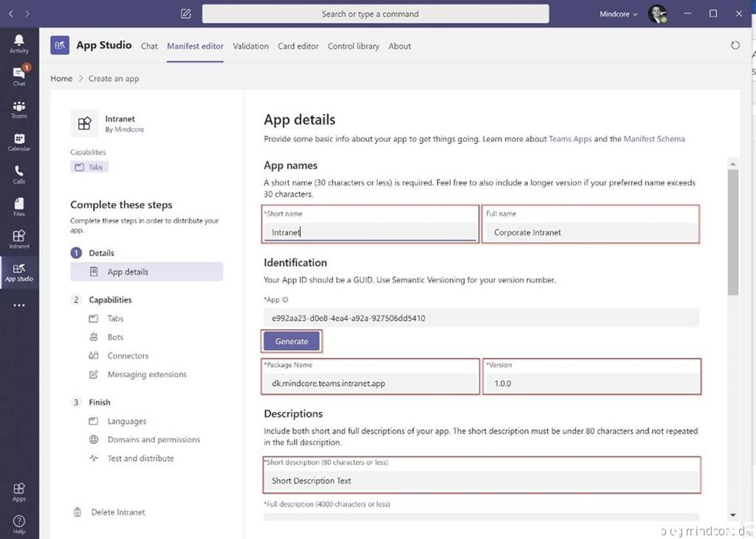Select Tabs under Capabilities steps
756x539 pixels.
pyautogui.click(x=115, y=319)
